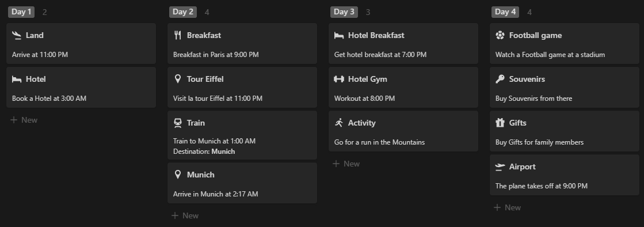The height and width of the screenshot is (227, 644).
Task: Click the location pin icon beside Tour Eiffel
Action: click(x=177, y=79)
